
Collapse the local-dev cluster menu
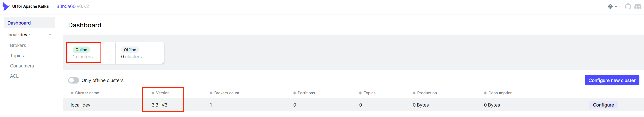(50, 35)
